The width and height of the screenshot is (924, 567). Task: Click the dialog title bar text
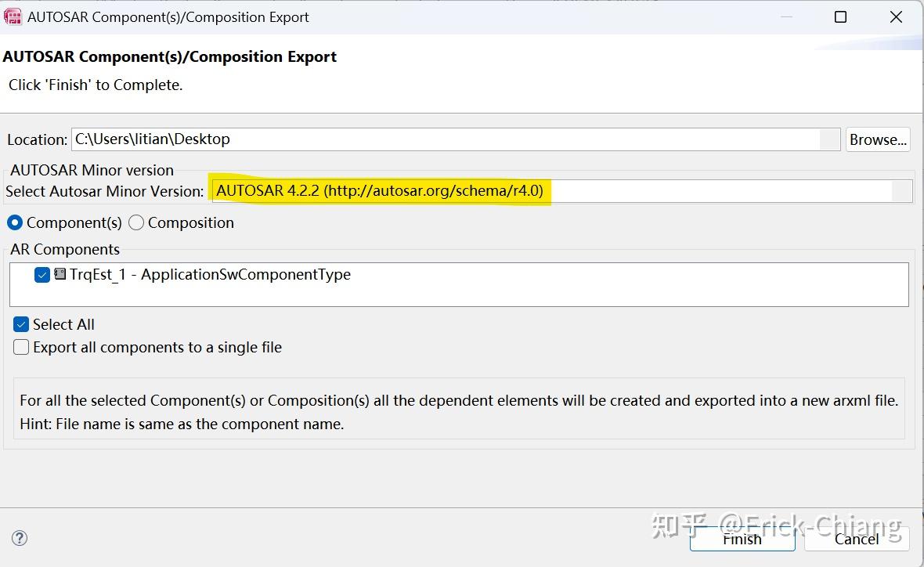(168, 16)
